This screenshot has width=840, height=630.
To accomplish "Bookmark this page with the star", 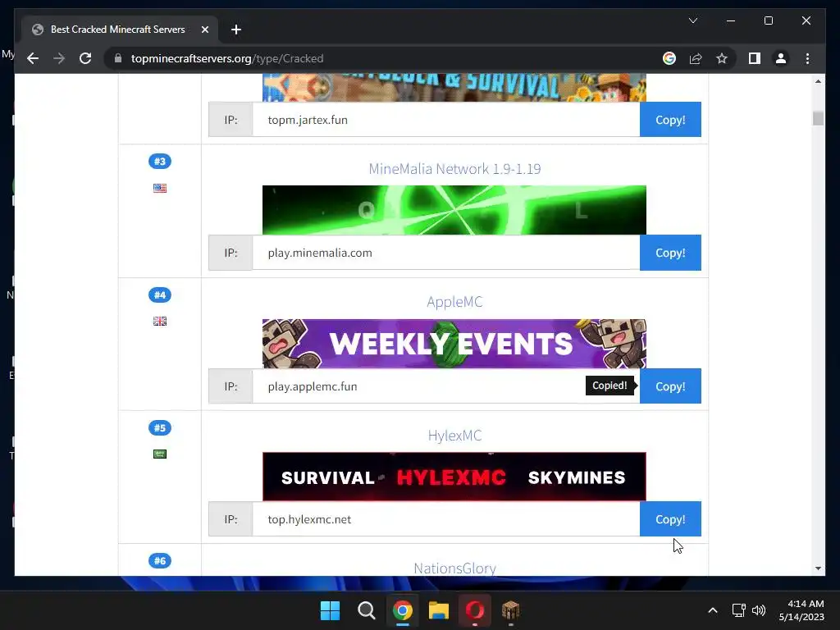I will (x=722, y=58).
